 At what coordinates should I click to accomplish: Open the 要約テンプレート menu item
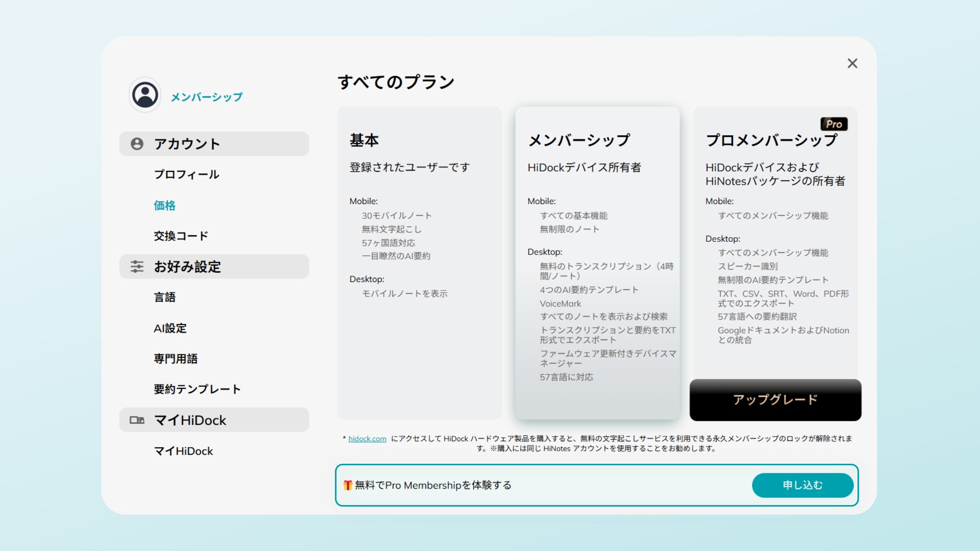pos(197,390)
